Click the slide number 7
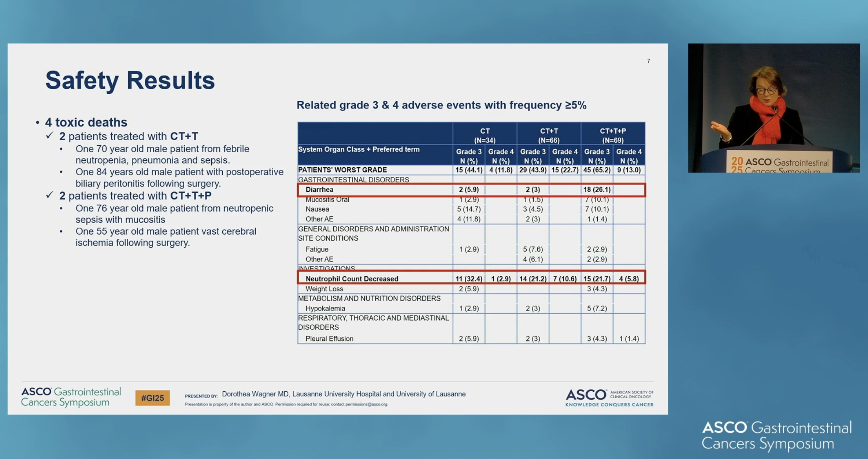Screen dimensions: 868x459 pyautogui.click(x=649, y=61)
